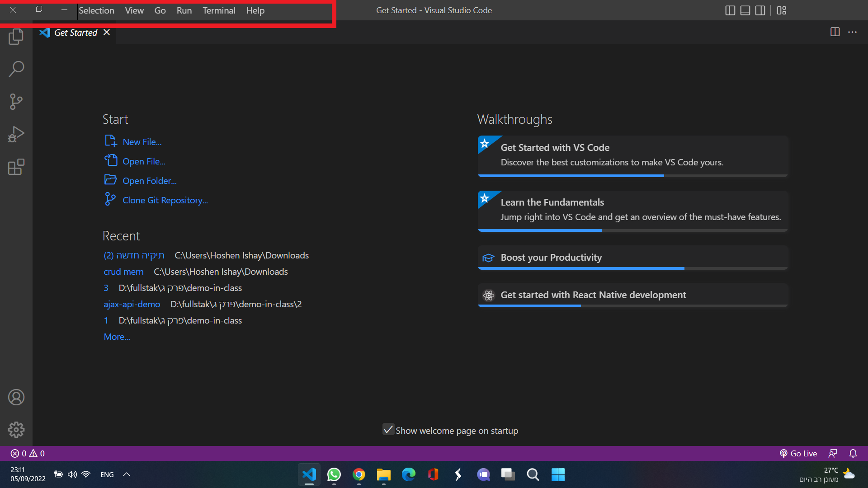Open the Explorer sidebar icon
Image resolution: width=868 pixels, height=488 pixels.
[16, 37]
